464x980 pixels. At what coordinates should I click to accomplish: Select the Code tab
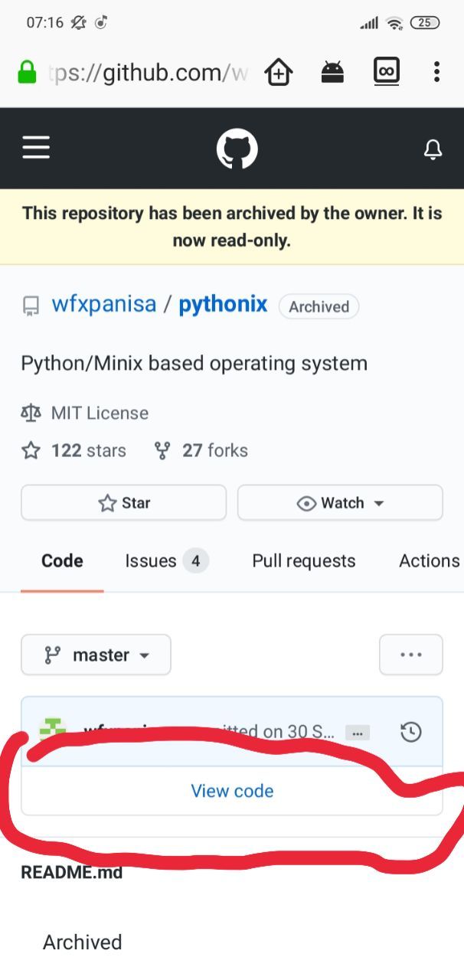click(62, 560)
